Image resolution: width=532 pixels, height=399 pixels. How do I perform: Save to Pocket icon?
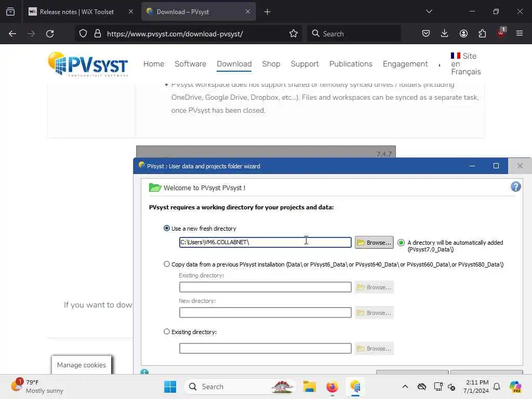pos(426,34)
